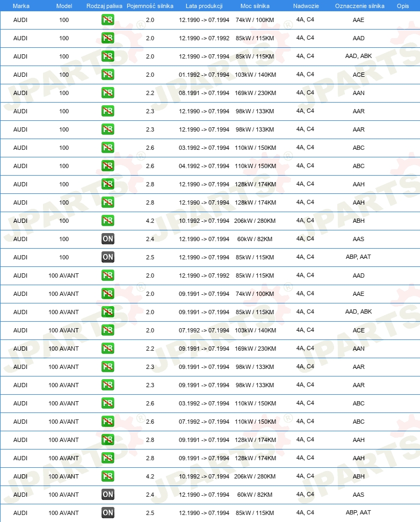This screenshot has width=420, height=522.
Task: Click petrol icon in 100 AVANT AAE row
Action: 107,294
